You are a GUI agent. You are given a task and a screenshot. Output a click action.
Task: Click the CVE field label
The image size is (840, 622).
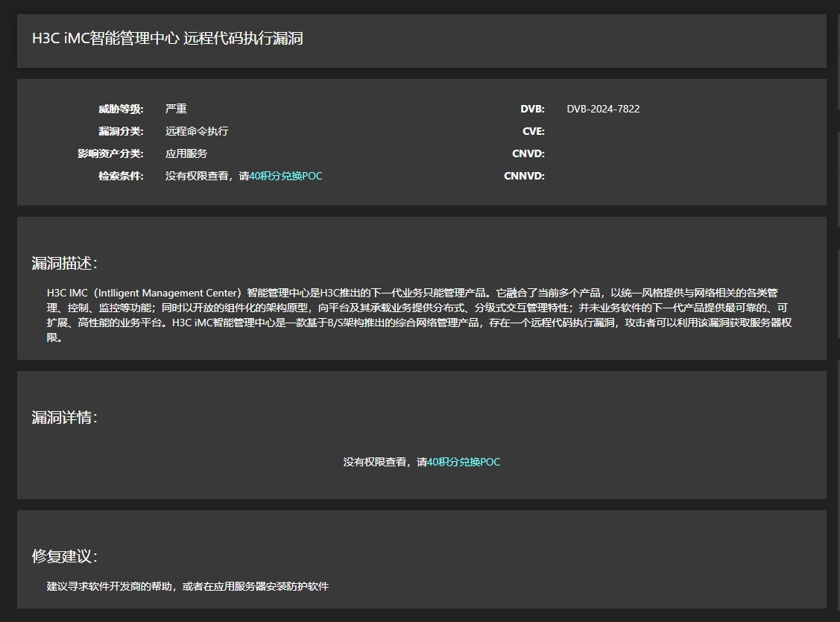(x=534, y=131)
